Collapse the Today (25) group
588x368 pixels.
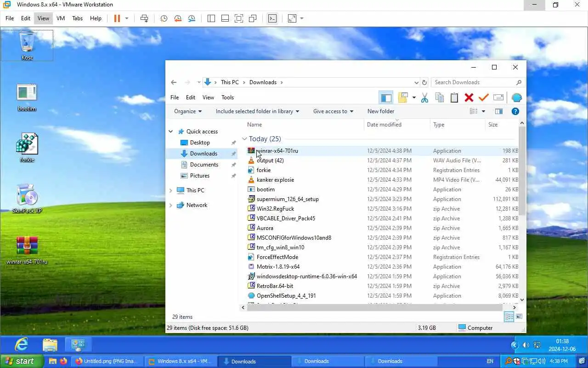click(x=244, y=139)
